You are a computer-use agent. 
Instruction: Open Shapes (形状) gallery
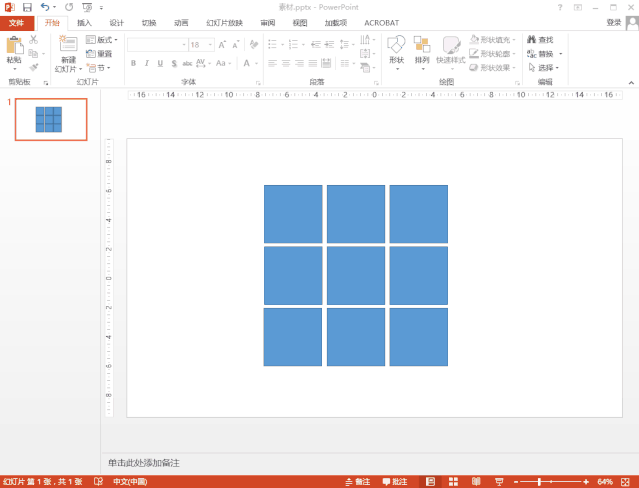tap(396, 53)
